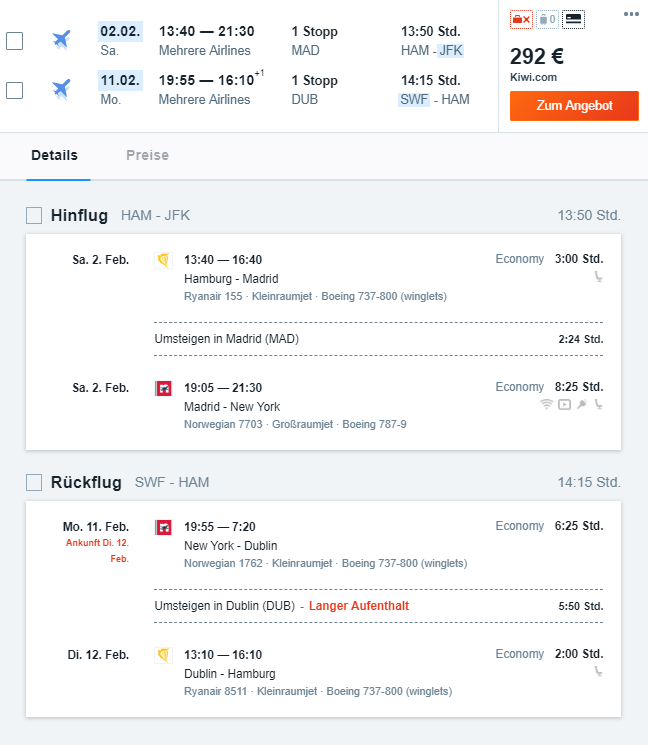Tick the checkbox for the 02.02. outbound flight
648x745 pixels.
[15, 41]
